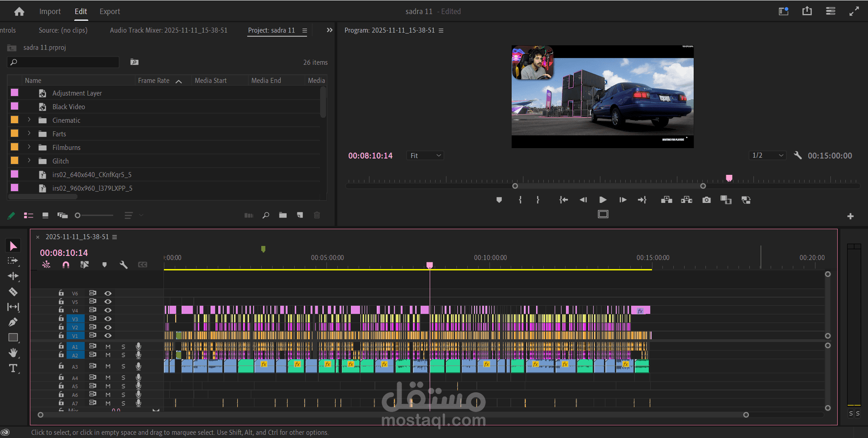The width and height of the screenshot is (868, 438).
Task: Select the Pen tool
Action: (13, 322)
